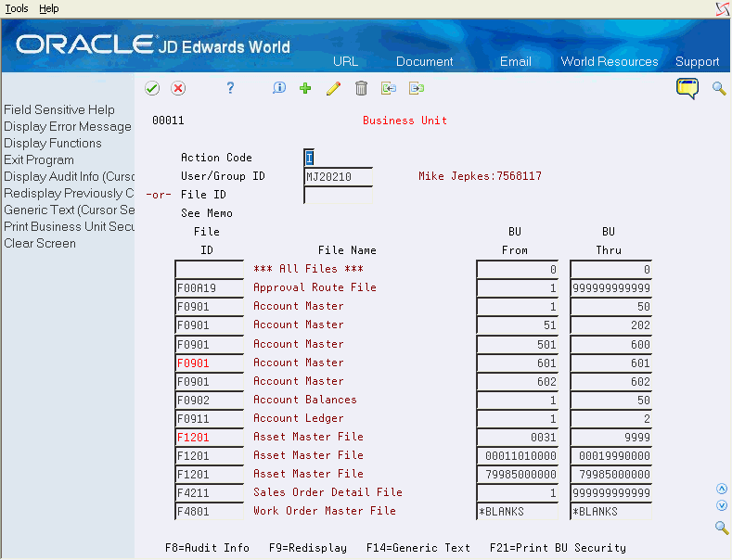The height and width of the screenshot is (560, 732).
Task: Click the Work Order Master File name
Action: click(x=325, y=511)
